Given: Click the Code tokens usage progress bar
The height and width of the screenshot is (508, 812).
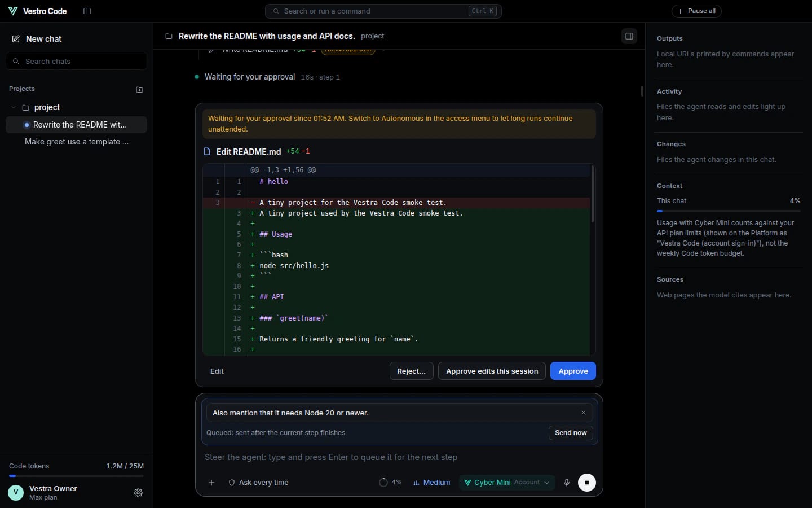Looking at the screenshot, I should click(x=76, y=476).
